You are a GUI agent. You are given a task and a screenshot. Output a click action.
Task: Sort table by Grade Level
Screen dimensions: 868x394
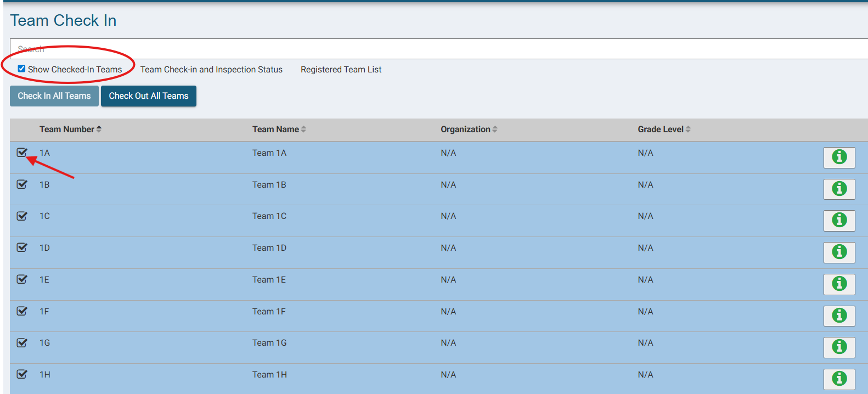tap(664, 130)
